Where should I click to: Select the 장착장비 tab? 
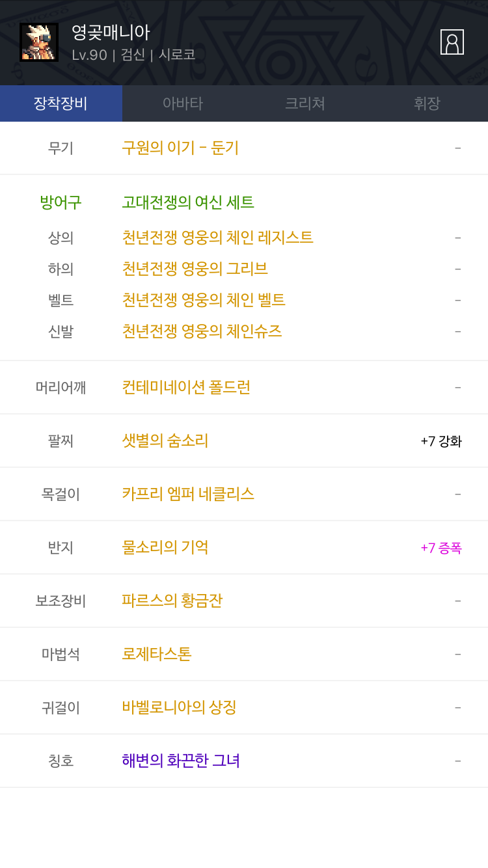[x=61, y=103]
